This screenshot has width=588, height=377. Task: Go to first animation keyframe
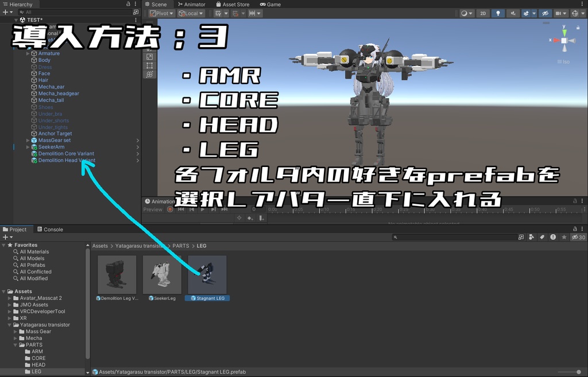(181, 209)
